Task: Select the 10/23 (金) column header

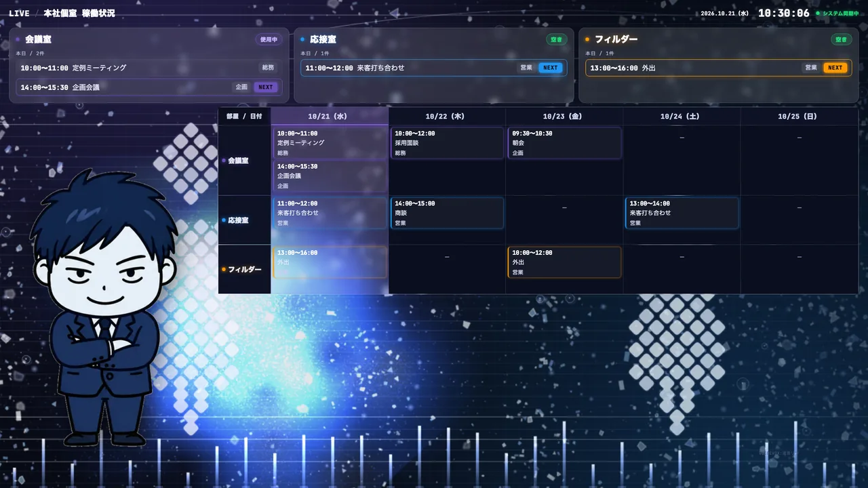Action: 564,117
